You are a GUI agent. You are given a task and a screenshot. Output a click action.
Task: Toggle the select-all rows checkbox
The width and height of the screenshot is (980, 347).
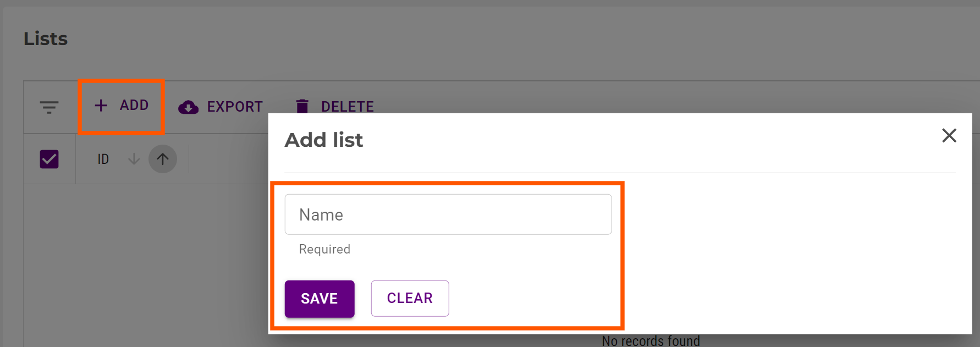pos(49,159)
